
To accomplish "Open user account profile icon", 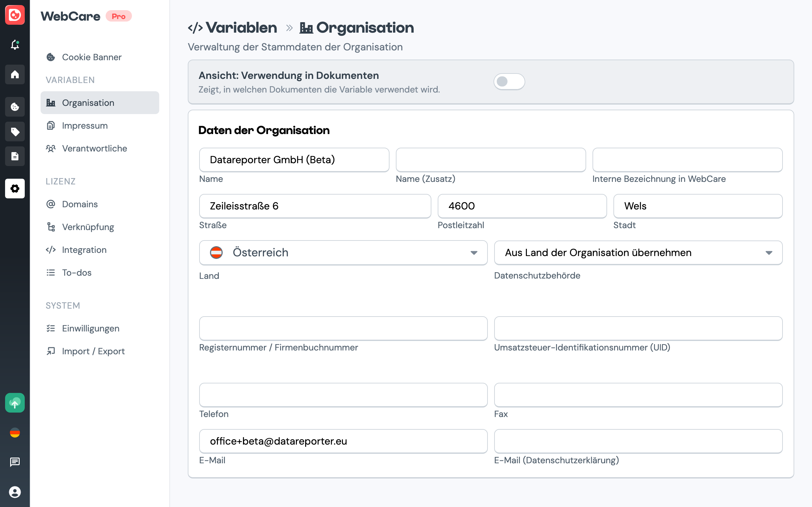I will [15, 492].
